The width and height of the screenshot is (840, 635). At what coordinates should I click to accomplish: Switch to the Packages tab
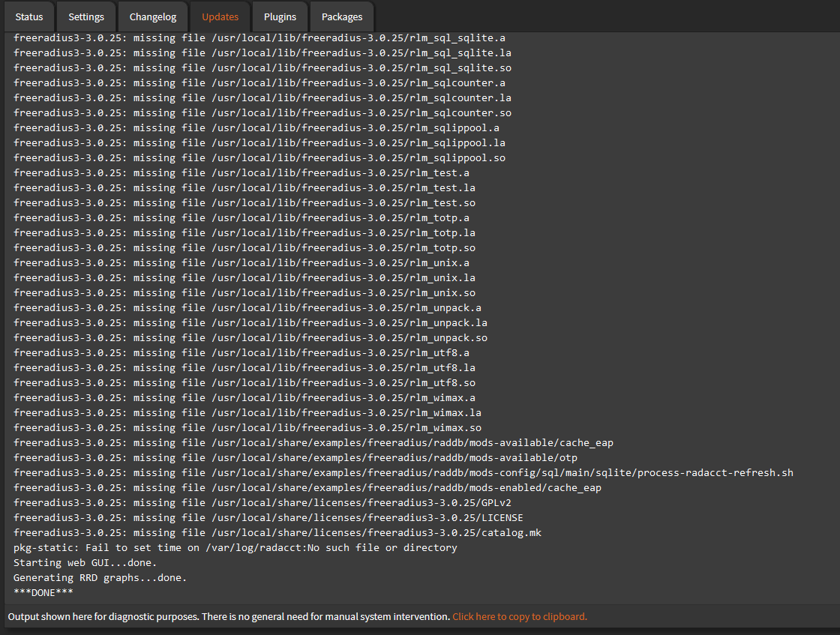point(341,16)
